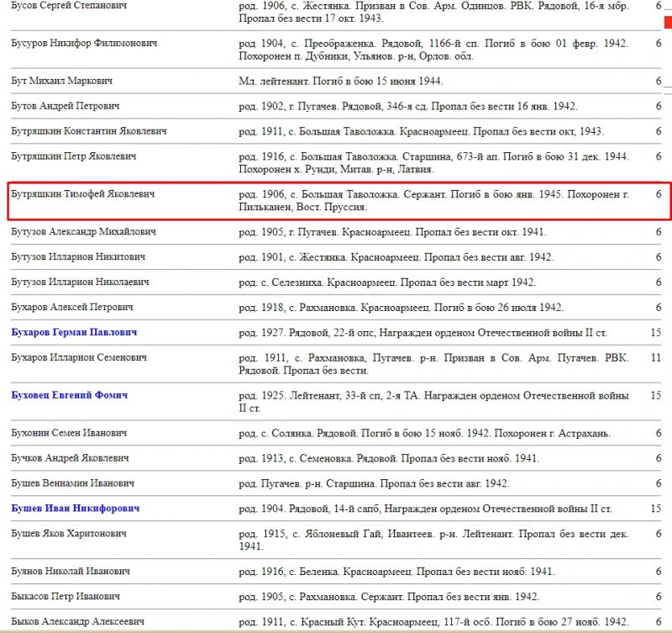Click description mentioning 14-й сапб
The image size is (672, 633).
426,509
